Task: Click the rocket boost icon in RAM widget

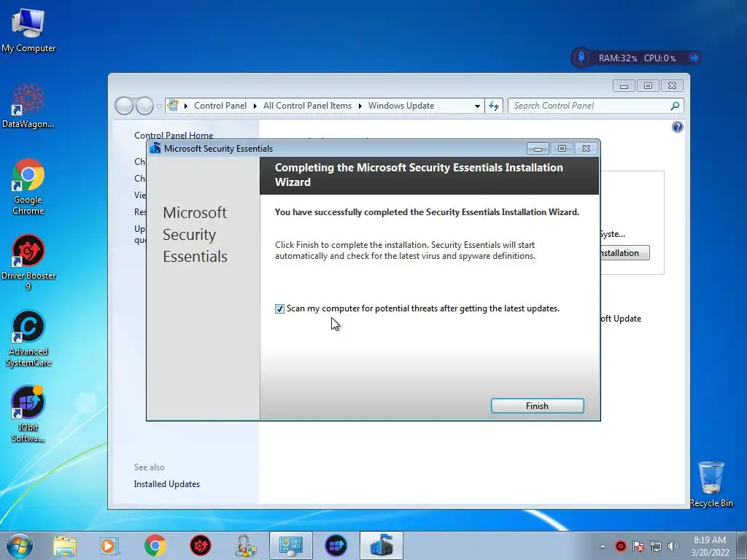Action: [581, 58]
